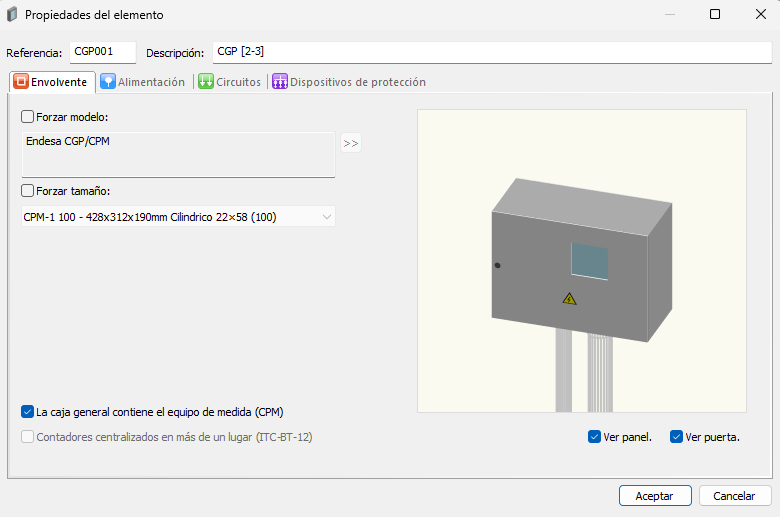
Task: Click the >> model selection button
Action: click(x=351, y=143)
